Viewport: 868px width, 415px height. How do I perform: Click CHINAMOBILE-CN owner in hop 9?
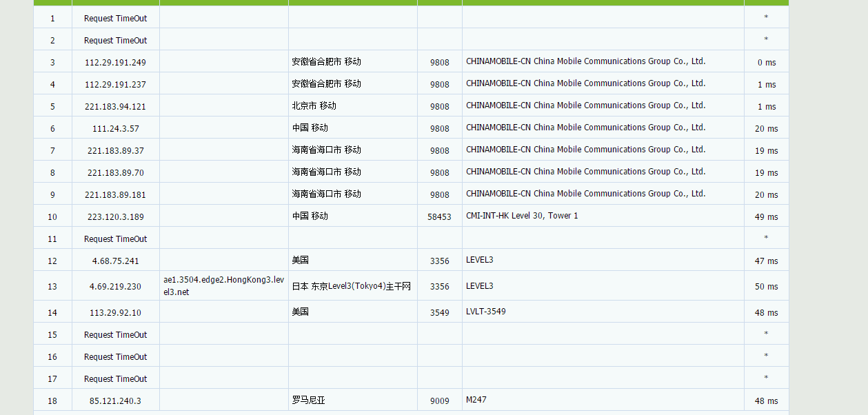[x=585, y=193]
